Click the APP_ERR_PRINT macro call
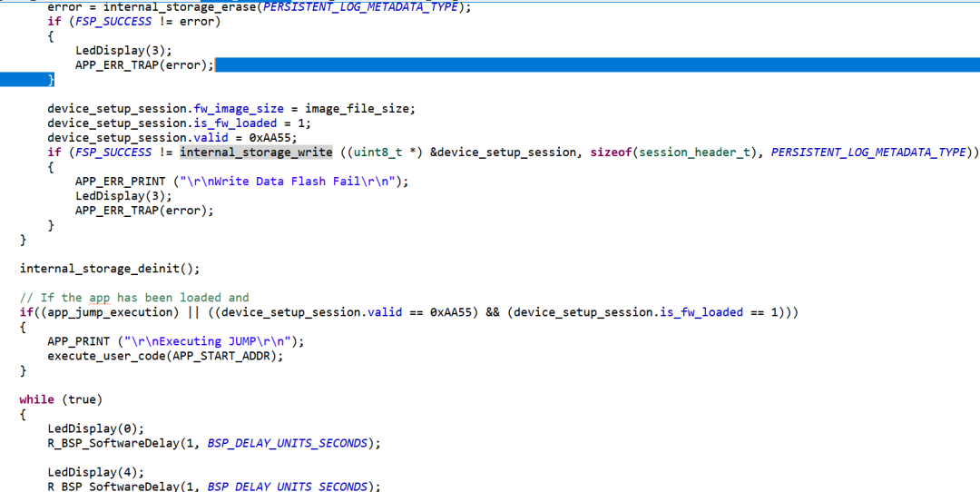Image resolution: width=980 pixels, height=492 pixels. [x=120, y=182]
